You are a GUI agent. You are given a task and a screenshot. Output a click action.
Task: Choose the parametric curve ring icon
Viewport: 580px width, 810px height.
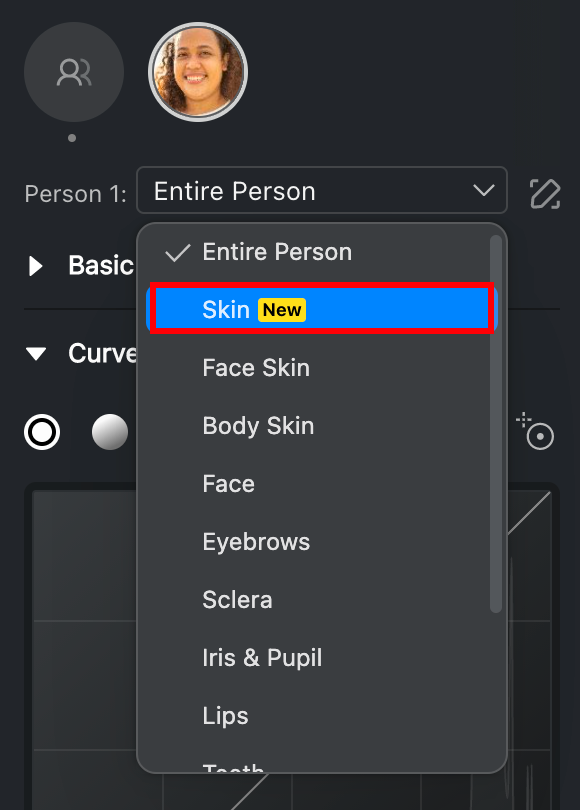click(42, 432)
